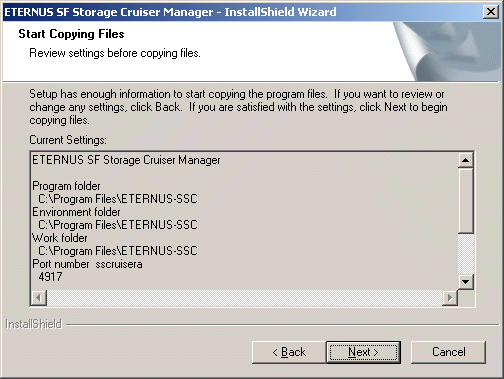The image size is (504, 379).
Task: Click the port value 4917
Action: pos(50,277)
